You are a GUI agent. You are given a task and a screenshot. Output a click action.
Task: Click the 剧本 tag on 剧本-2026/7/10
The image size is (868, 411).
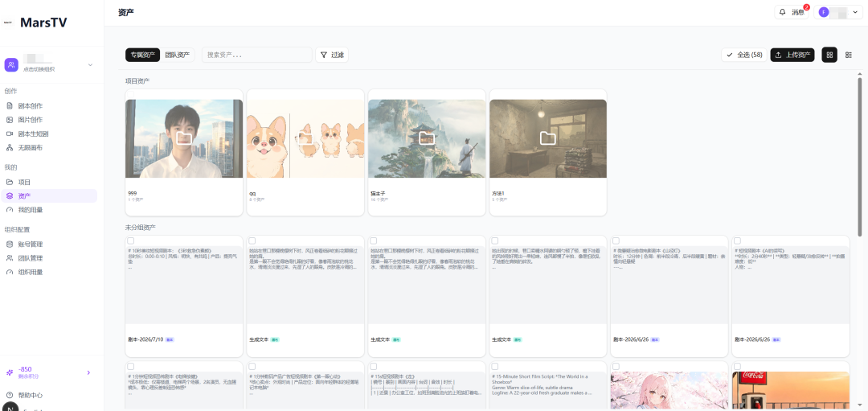170,339
